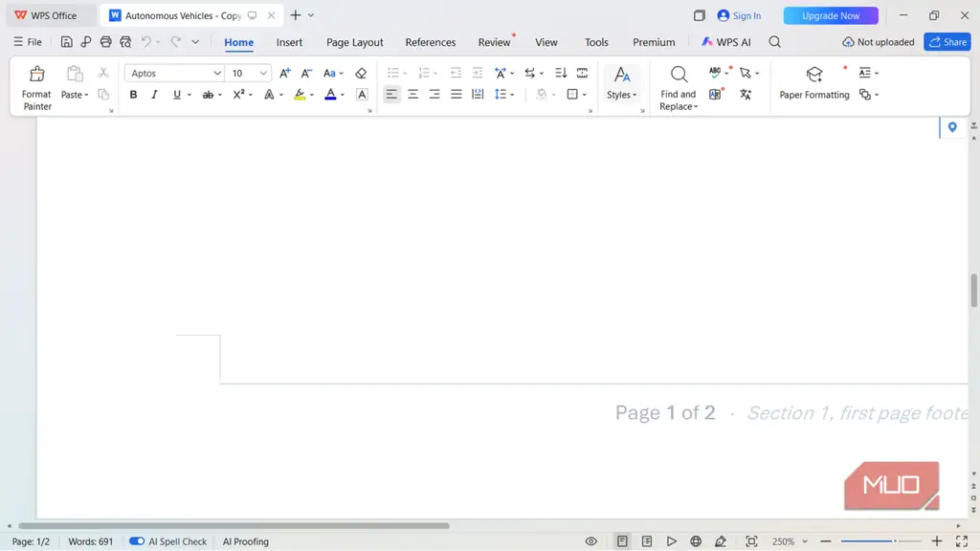980x551 pixels.
Task: Toggle Bold formatting
Action: click(133, 95)
